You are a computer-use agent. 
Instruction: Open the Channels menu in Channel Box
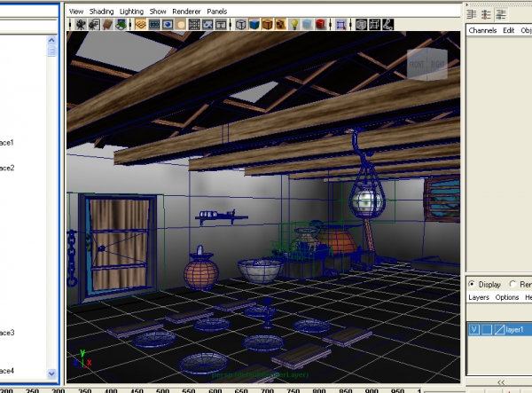[482, 30]
